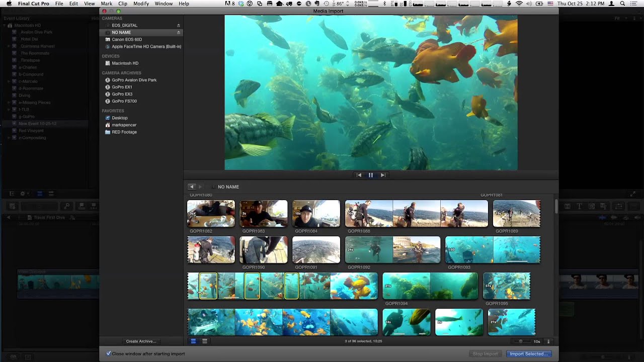Open the GoPro EX3 camera archive
This screenshot has width=644, height=362.
click(122, 94)
